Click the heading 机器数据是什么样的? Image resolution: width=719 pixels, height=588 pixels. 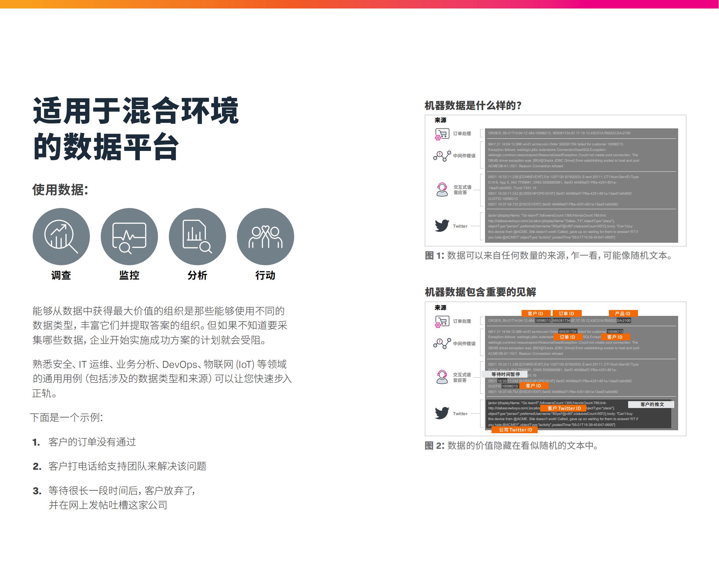pyautogui.click(x=473, y=106)
